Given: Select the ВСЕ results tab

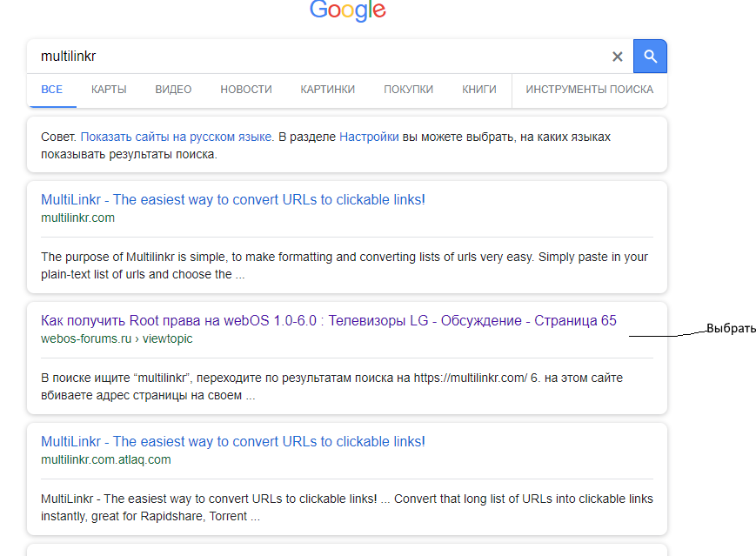Looking at the screenshot, I should (52, 90).
